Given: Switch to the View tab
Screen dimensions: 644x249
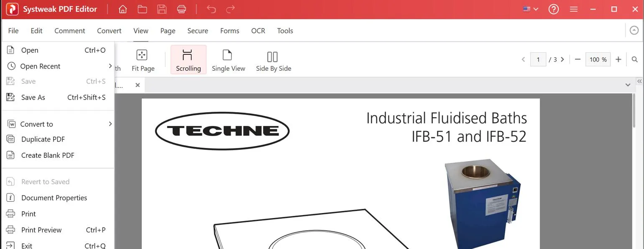Looking at the screenshot, I should tap(141, 31).
